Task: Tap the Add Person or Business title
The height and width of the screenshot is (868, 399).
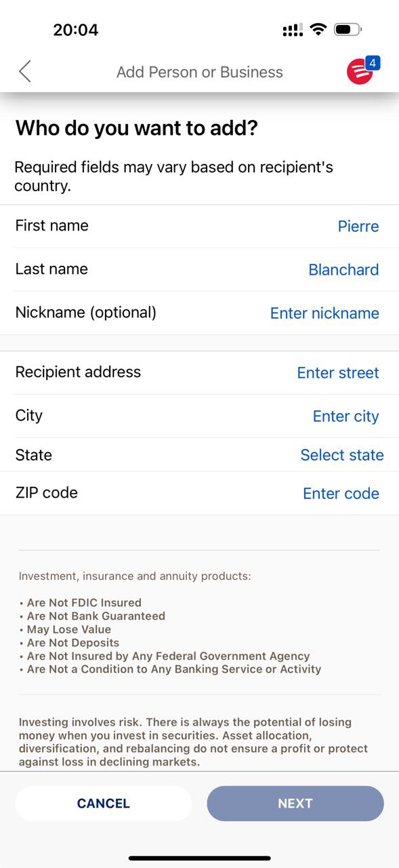Action: [x=200, y=72]
